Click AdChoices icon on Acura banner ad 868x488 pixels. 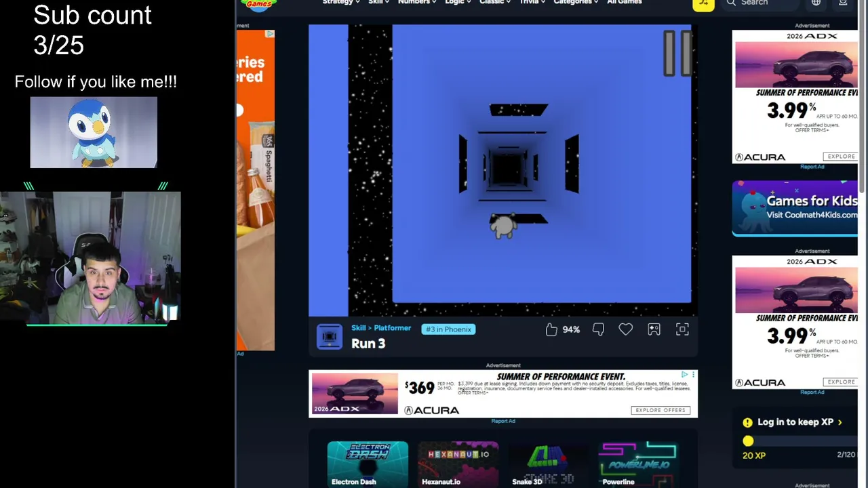click(685, 374)
